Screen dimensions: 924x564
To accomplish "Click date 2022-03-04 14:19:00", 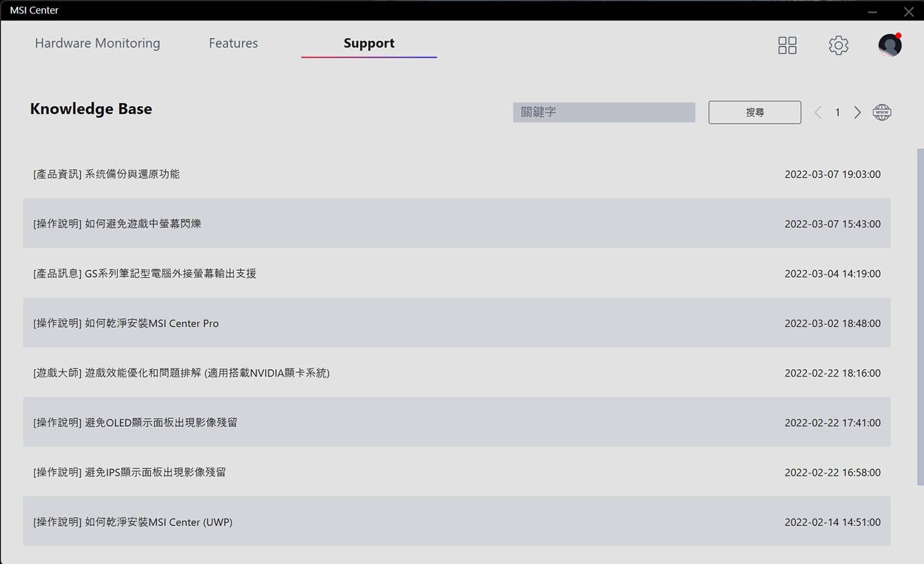I will [x=832, y=273].
